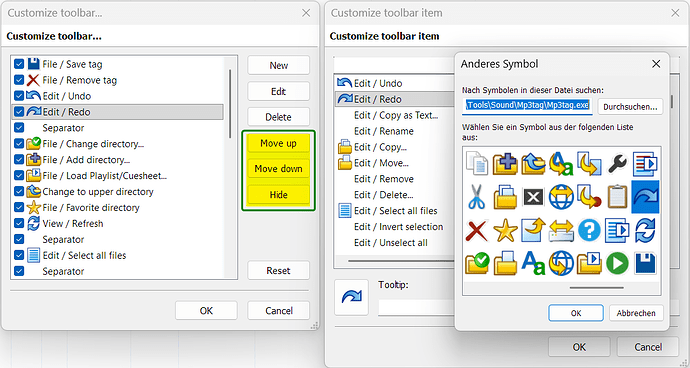Pick the drive with double arrow symbol
This screenshot has width=690, height=368.
[x=561, y=230]
